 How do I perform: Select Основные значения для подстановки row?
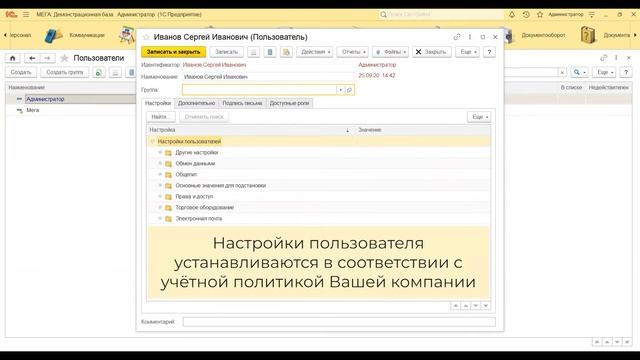pyautogui.click(x=318, y=185)
